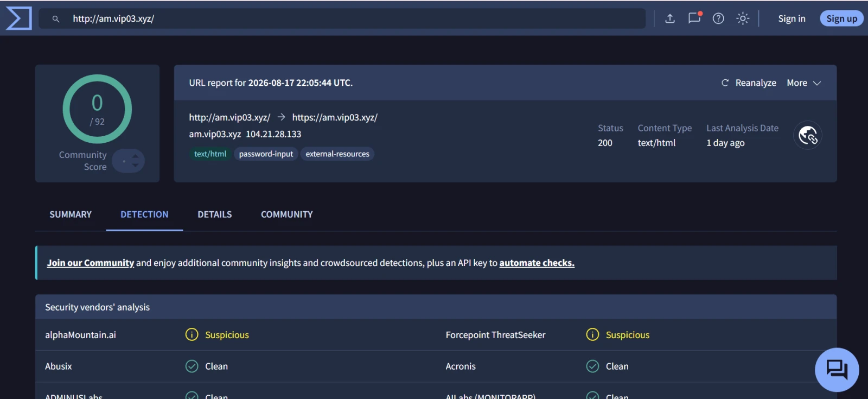This screenshot has height=399, width=868.
Task: Click the Sign up button
Action: pos(841,18)
